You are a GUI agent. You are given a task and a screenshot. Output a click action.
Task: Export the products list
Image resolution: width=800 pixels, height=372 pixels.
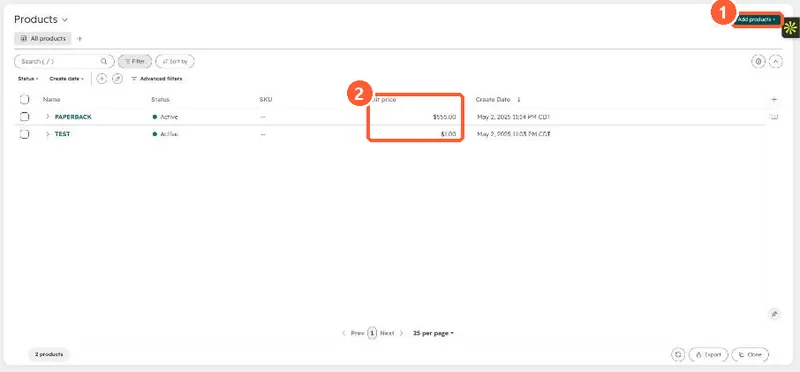click(708, 355)
